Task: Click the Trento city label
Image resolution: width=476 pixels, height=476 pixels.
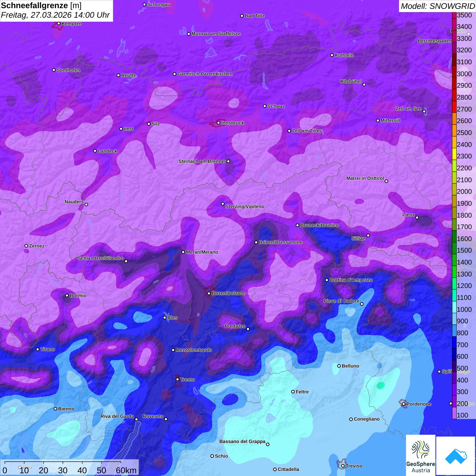Action: [188, 379]
